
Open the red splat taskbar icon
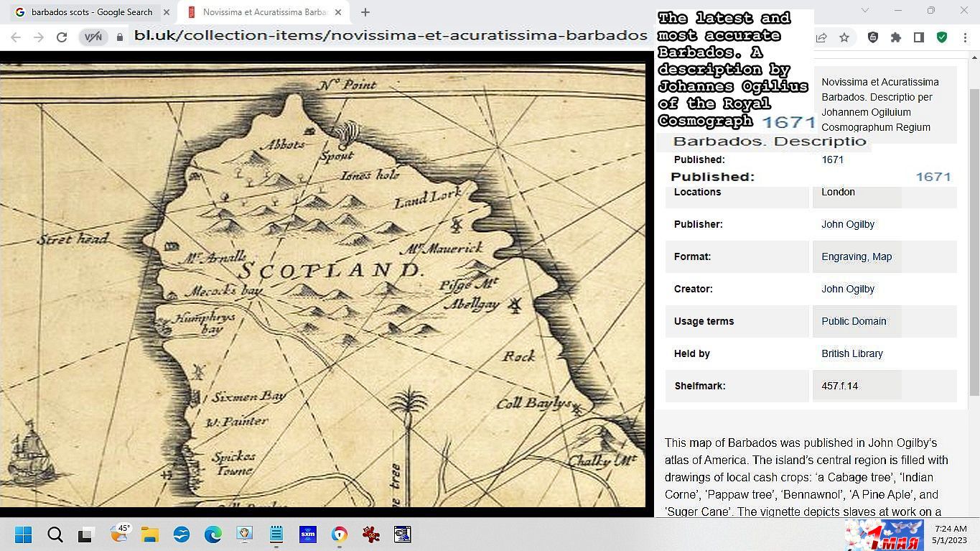[371, 534]
